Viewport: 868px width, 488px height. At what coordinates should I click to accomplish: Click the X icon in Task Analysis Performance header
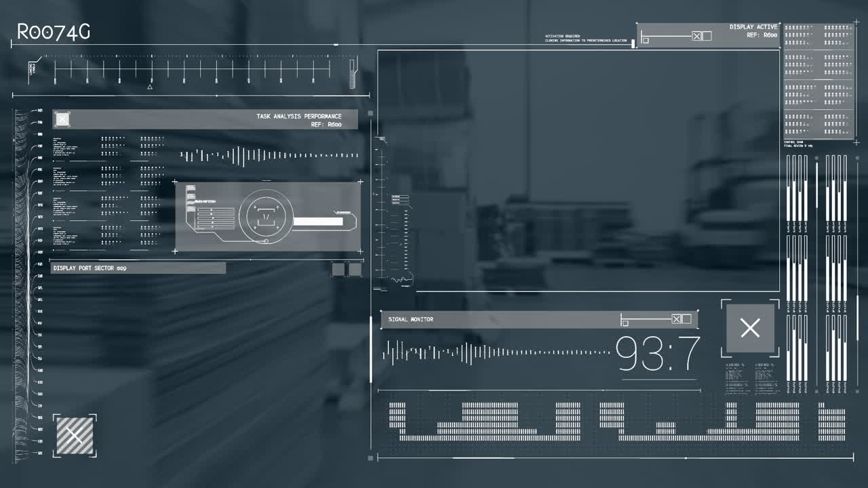point(62,120)
